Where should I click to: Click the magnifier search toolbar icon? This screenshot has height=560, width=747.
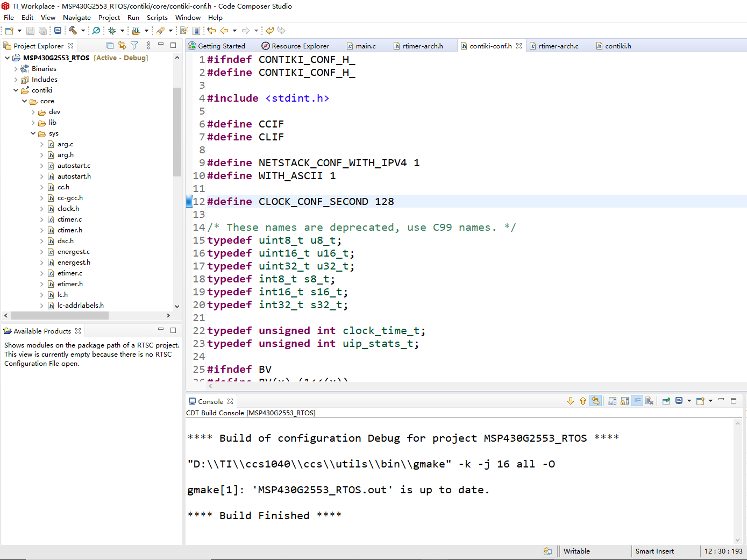pos(96,31)
